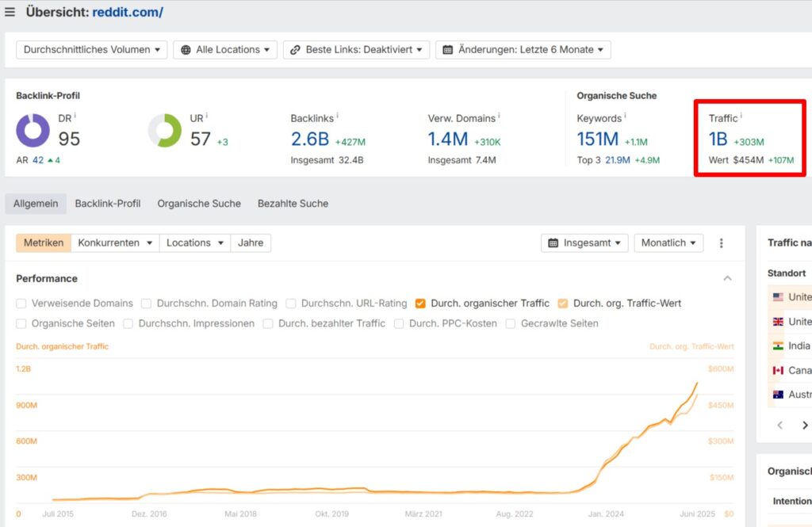Click the info icon next to Backlinks
This screenshot has height=527, width=812.
[338, 116]
